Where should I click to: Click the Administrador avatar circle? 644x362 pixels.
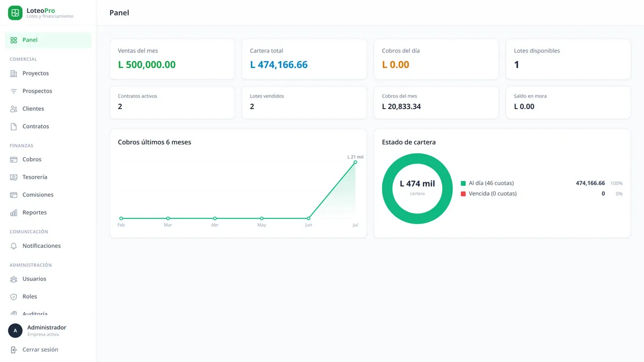coord(15,331)
